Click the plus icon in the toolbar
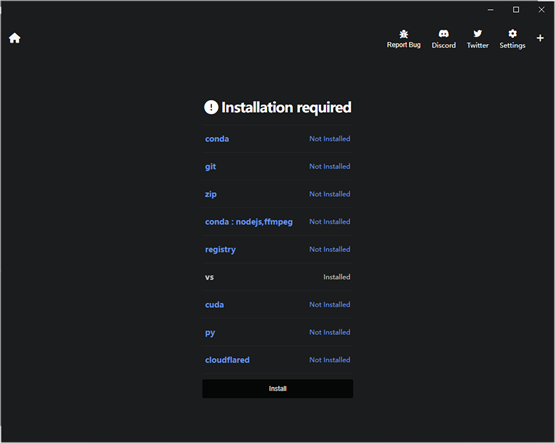 coord(540,38)
